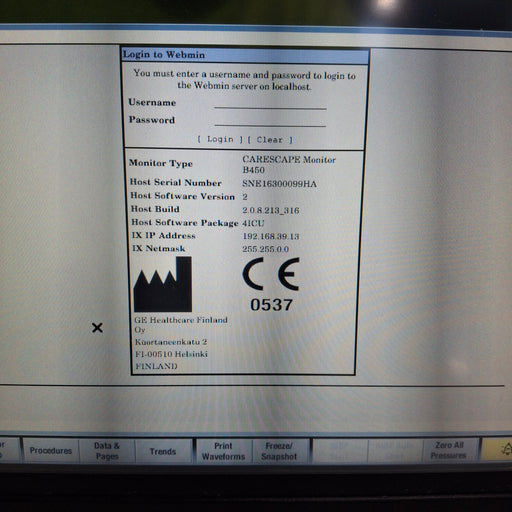The image size is (512, 512).
Task: Click the IX IP Address label
Action: (163, 235)
